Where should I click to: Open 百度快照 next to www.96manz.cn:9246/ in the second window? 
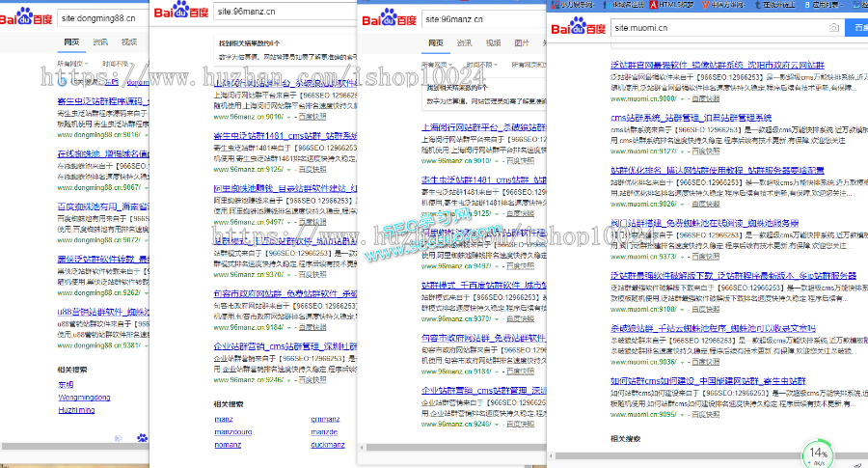(x=312, y=380)
